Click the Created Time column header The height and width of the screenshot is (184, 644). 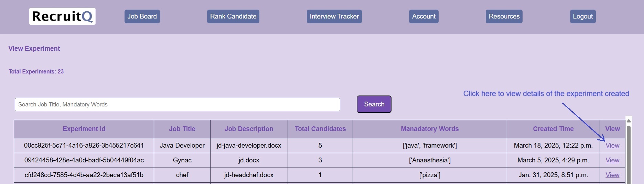tap(553, 129)
